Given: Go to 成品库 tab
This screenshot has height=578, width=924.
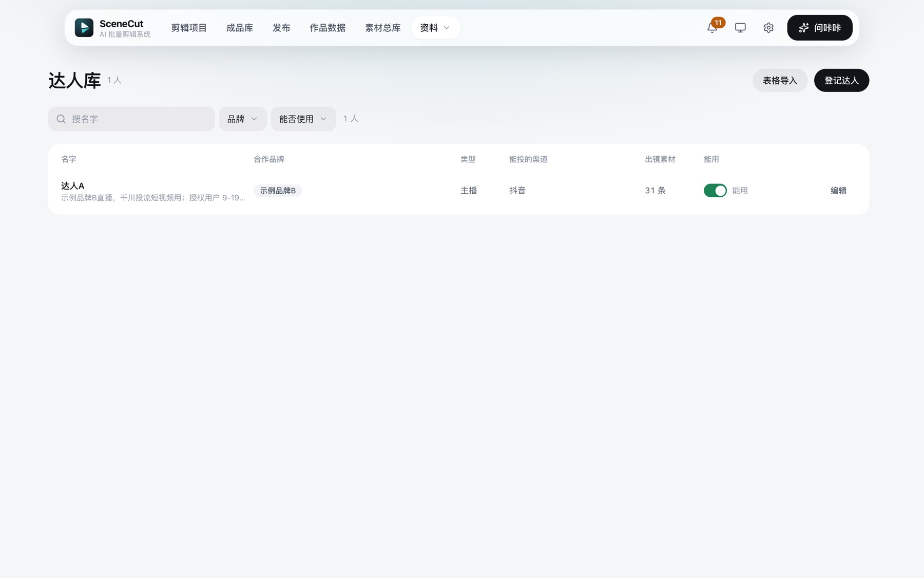Looking at the screenshot, I should click(240, 28).
